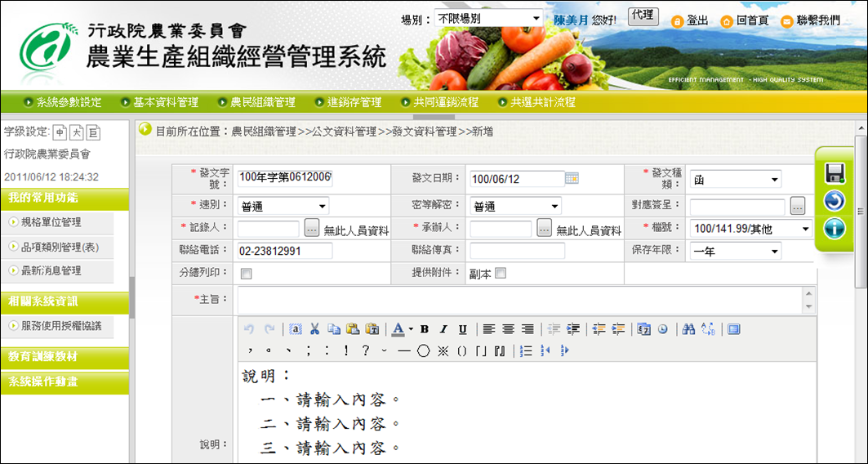The height and width of the screenshot is (464, 868).
Task: Insert the ○ circle symbol
Action: tap(424, 351)
